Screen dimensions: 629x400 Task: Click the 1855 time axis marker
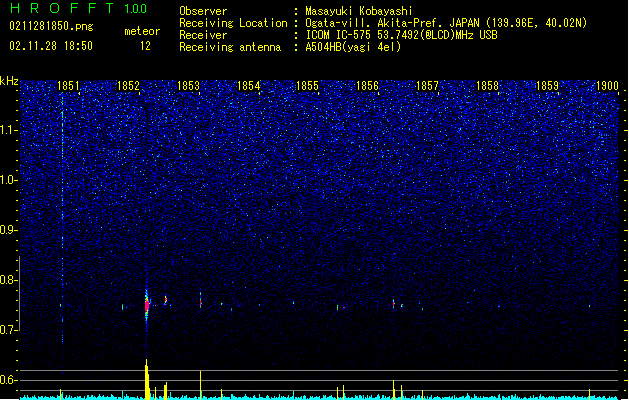click(x=307, y=86)
